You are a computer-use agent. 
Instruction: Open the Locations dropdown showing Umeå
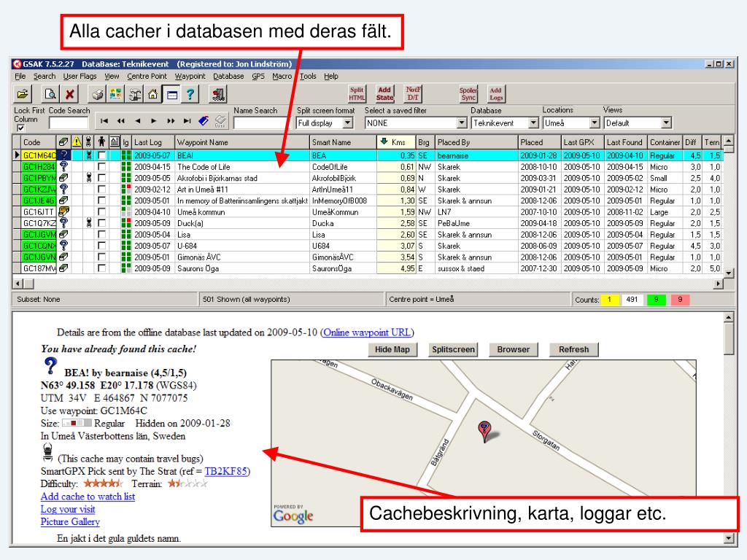pyautogui.click(x=594, y=122)
